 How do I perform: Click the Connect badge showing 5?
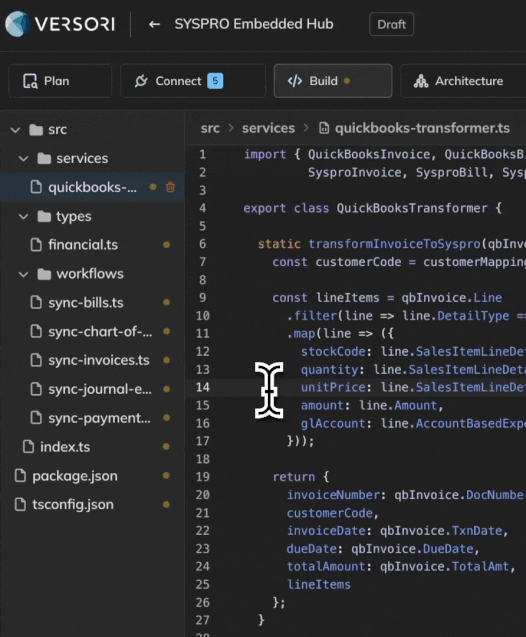tap(215, 81)
